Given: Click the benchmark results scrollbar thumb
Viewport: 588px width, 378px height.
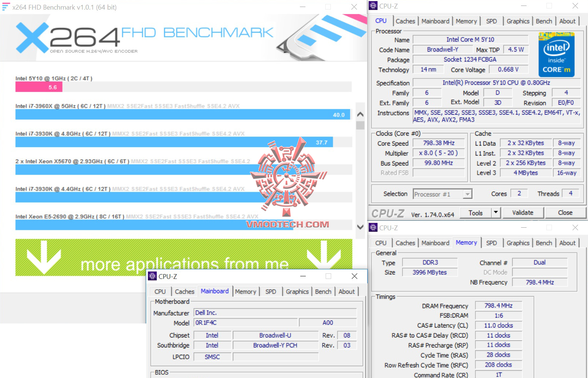Looking at the screenshot, I should pos(360,125).
